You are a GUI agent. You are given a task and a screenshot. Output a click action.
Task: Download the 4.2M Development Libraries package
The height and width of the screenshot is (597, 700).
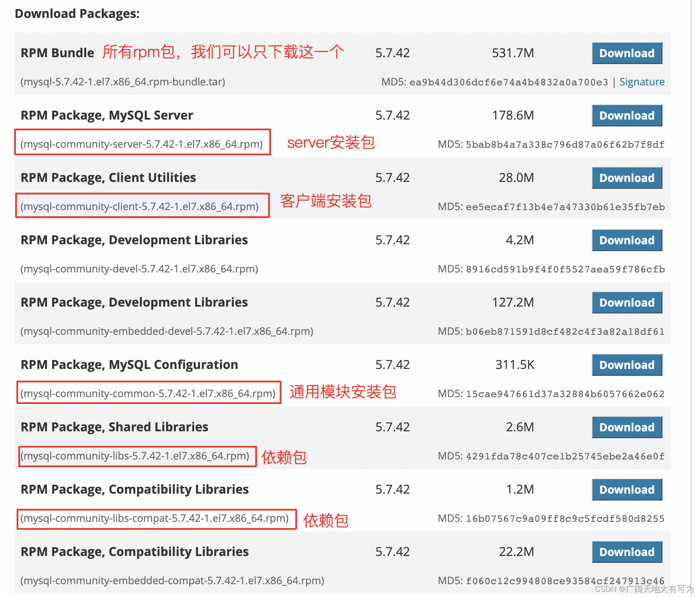click(x=627, y=240)
